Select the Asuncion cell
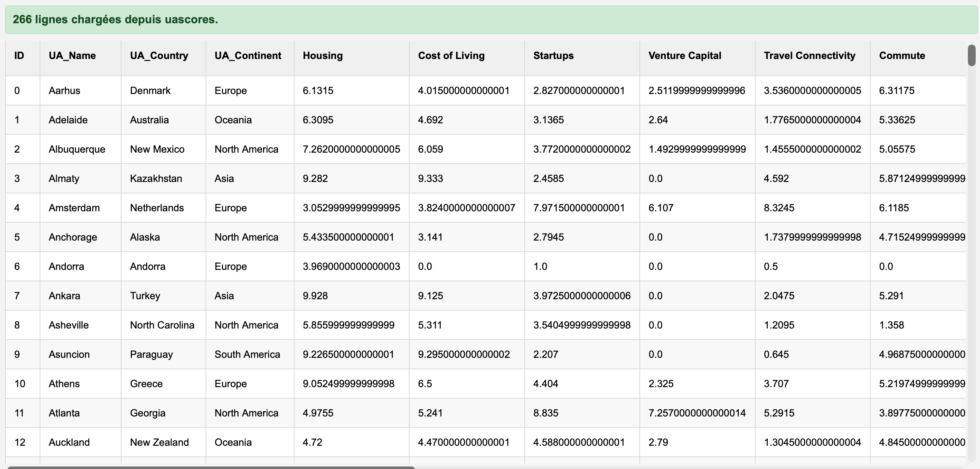Image resolution: width=980 pixels, height=469 pixels. [81, 354]
